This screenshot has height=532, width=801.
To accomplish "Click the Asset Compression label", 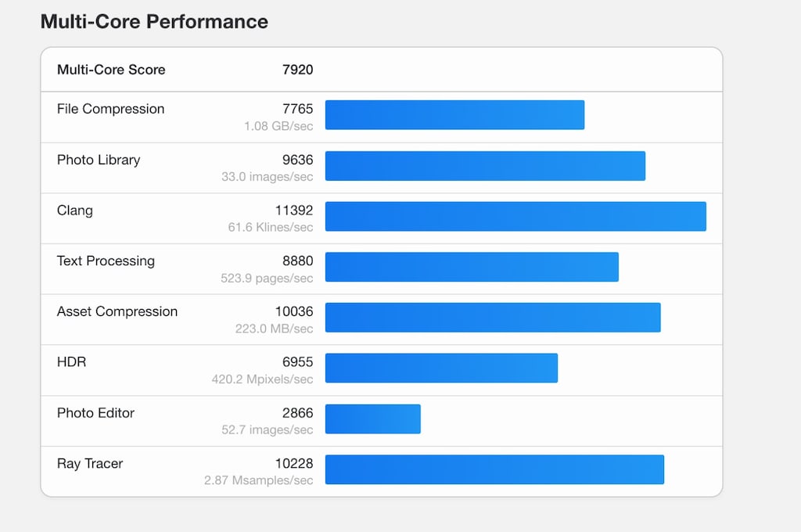I will [x=117, y=311].
